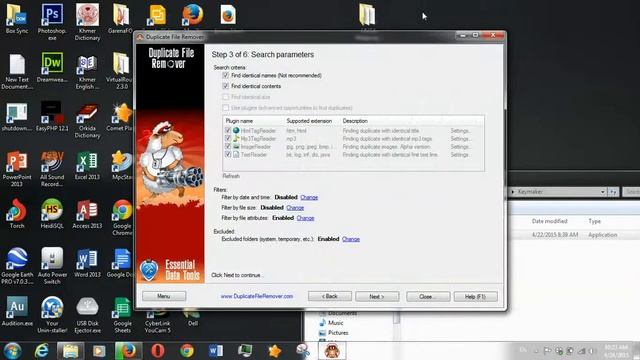Open Auto Power Switch shortcut
The image size is (640, 360).
click(52, 266)
